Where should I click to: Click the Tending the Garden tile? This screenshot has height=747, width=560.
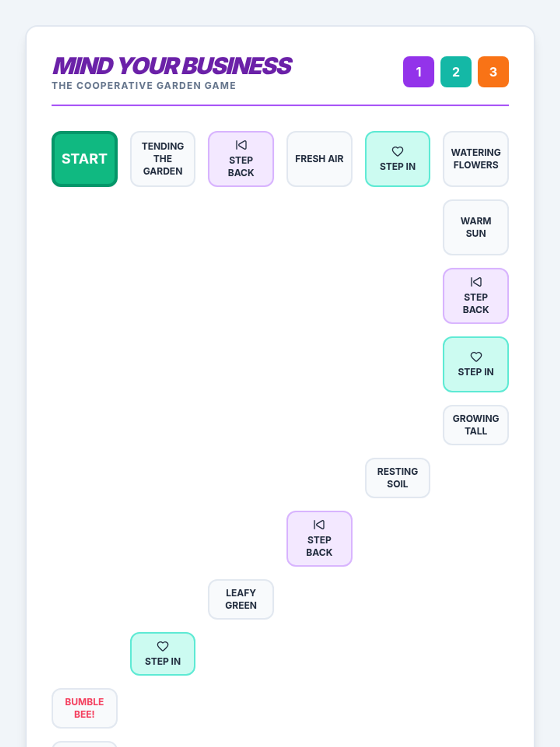click(162, 159)
